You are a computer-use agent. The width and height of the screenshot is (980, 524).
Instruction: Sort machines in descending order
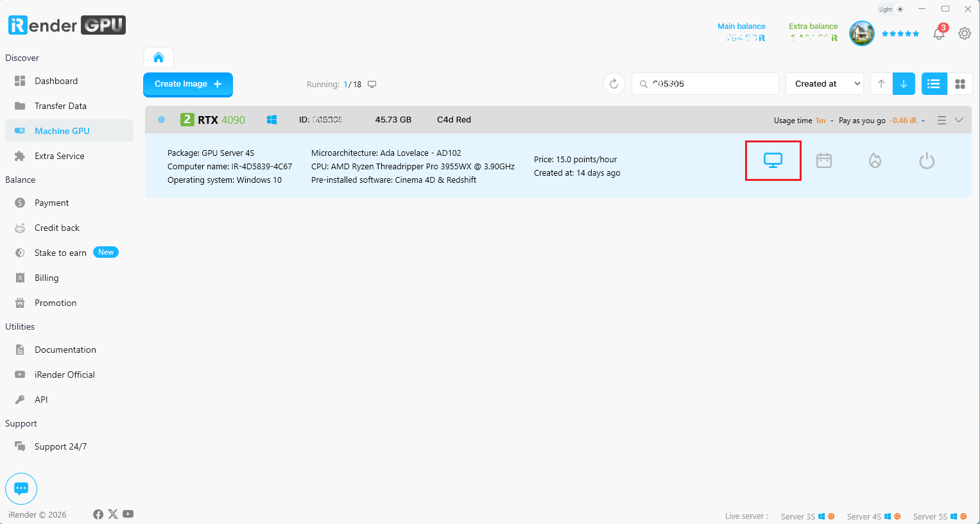pyautogui.click(x=904, y=84)
